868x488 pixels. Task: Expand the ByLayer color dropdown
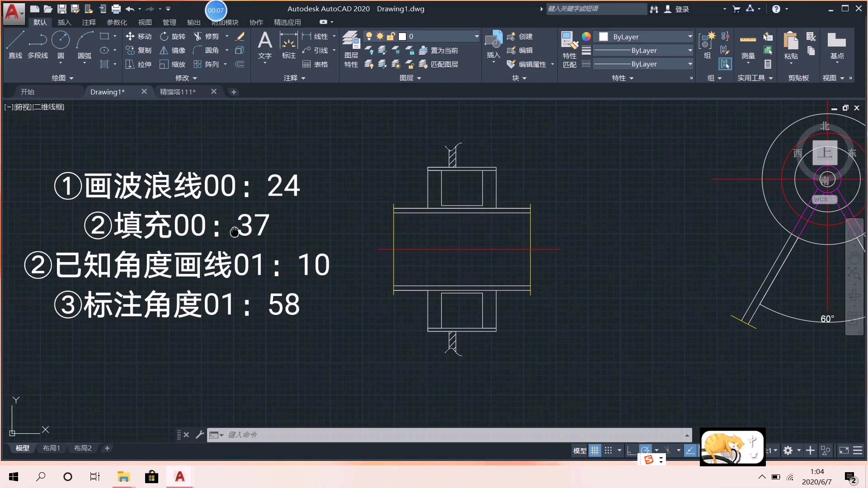point(690,37)
